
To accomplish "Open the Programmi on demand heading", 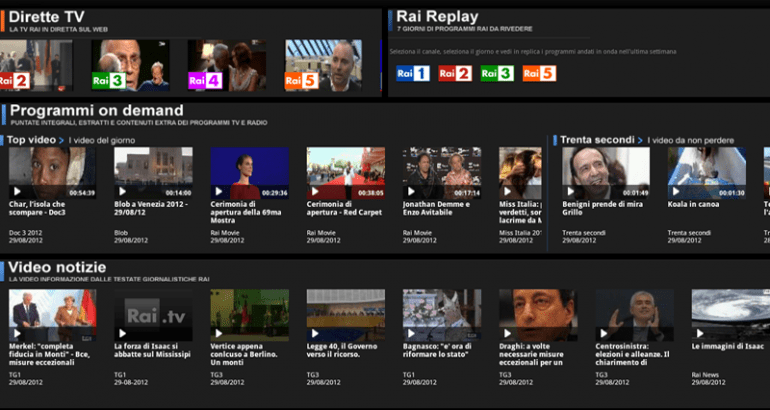I will pos(96,110).
